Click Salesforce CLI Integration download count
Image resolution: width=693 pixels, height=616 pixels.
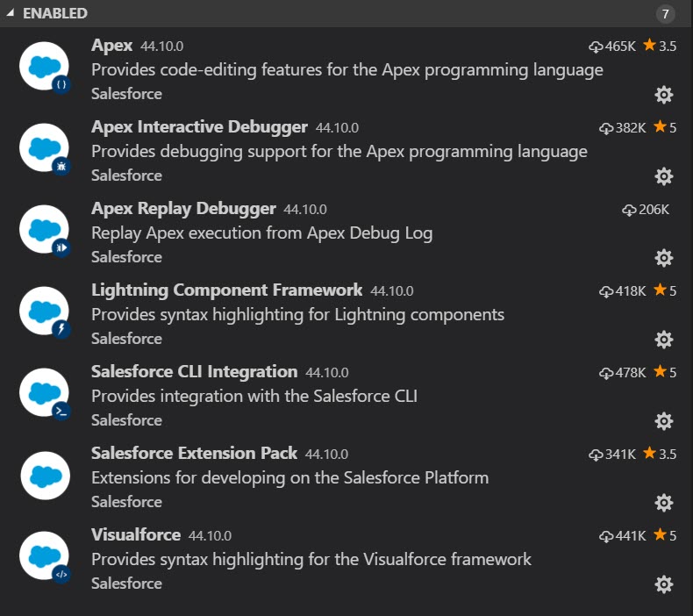pos(623,373)
